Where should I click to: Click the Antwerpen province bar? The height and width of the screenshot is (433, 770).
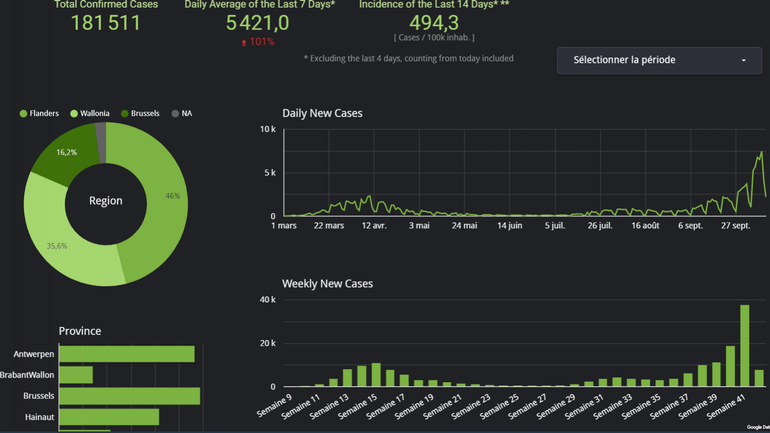[x=126, y=354]
